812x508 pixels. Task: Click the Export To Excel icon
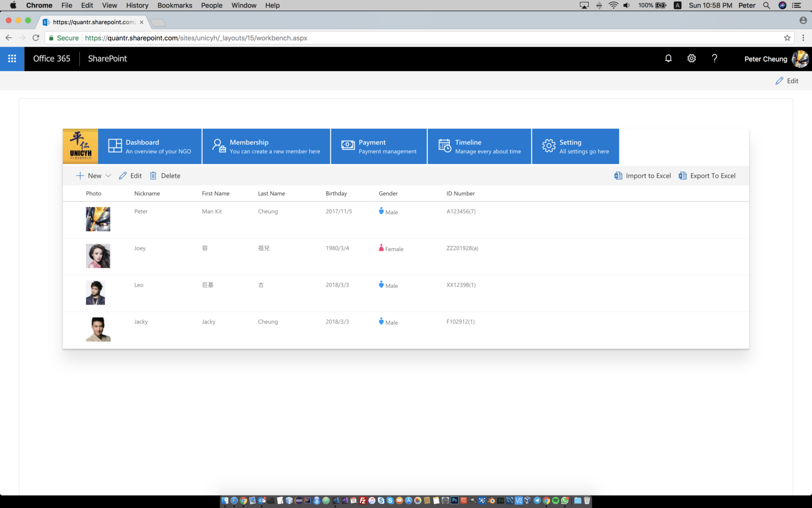click(682, 175)
